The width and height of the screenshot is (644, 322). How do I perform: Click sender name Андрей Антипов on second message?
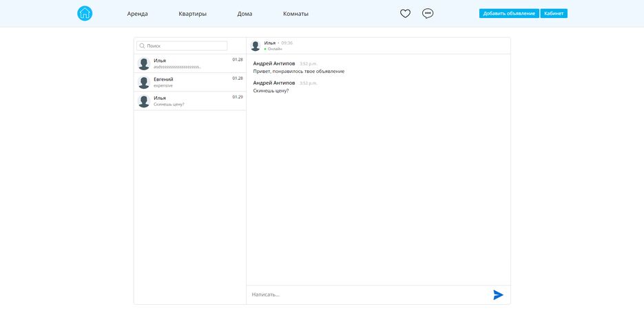(x=274, y=83)
